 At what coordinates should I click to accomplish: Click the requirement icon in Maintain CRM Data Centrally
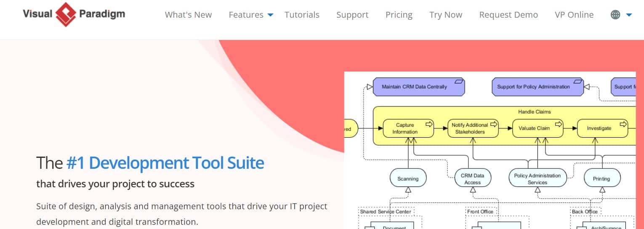click(459, 81)
